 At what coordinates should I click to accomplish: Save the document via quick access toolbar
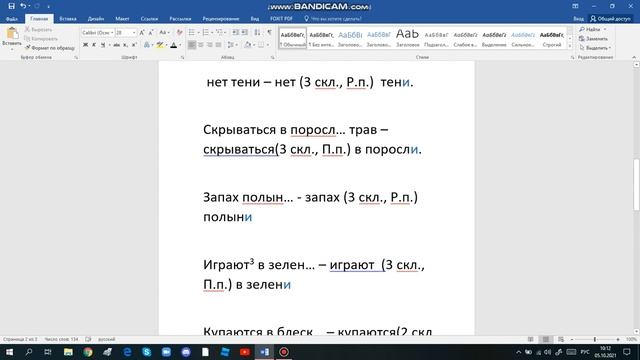click(11, 6)
